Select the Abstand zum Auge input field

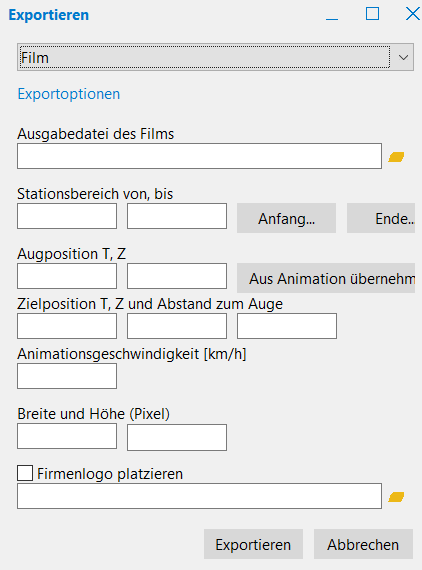point(287,326)
